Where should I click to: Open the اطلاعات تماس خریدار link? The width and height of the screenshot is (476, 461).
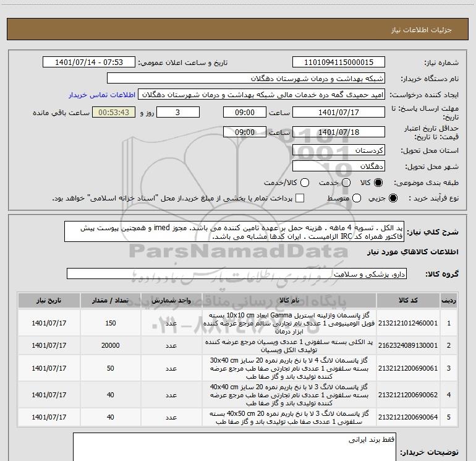pos(102,95)
